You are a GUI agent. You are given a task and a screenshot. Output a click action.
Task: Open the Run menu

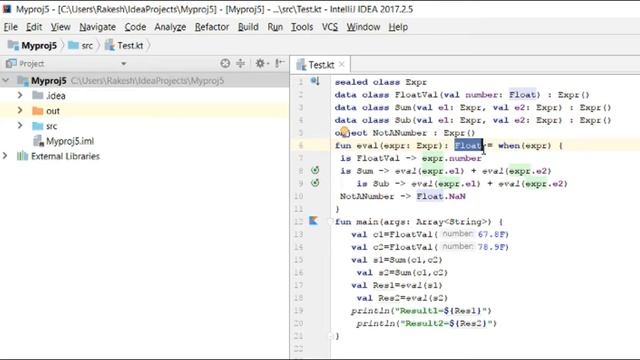[275, 27]
